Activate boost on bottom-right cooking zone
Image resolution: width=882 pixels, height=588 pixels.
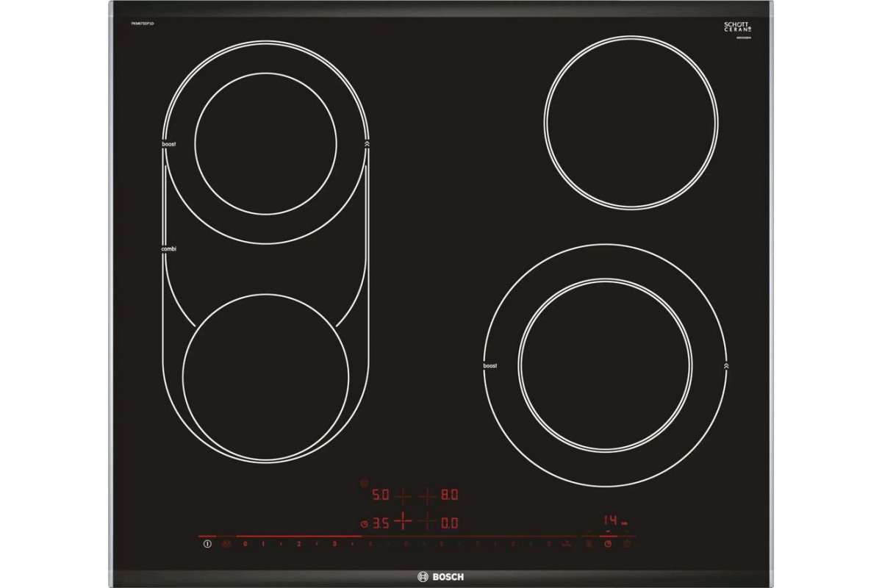[x=490, y=365]
